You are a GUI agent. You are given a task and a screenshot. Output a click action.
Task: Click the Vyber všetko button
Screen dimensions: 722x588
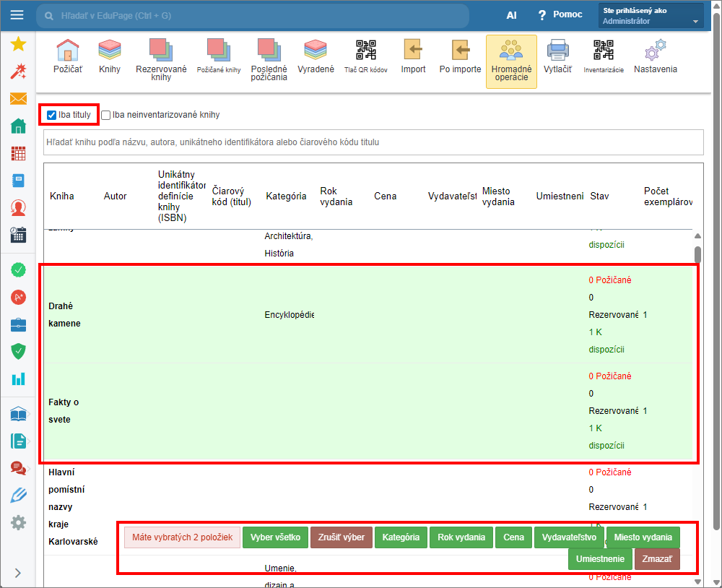pos(276,537)
